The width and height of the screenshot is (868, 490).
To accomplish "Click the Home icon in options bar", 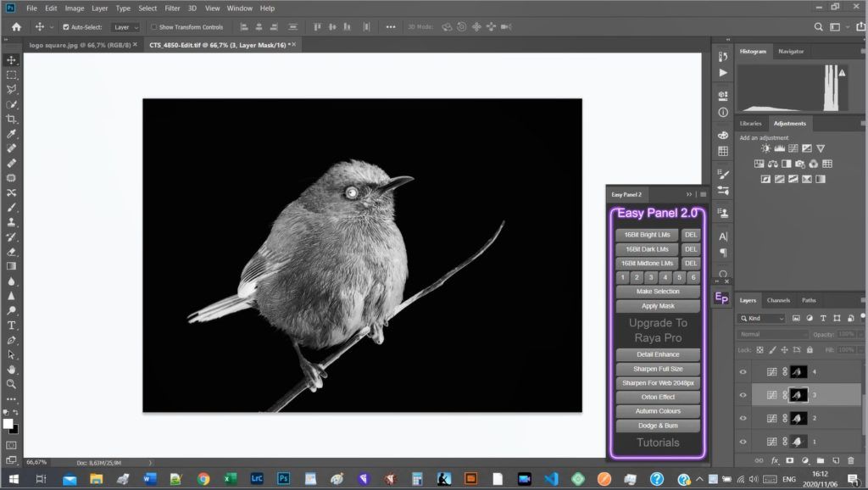I will pos(16,27).
